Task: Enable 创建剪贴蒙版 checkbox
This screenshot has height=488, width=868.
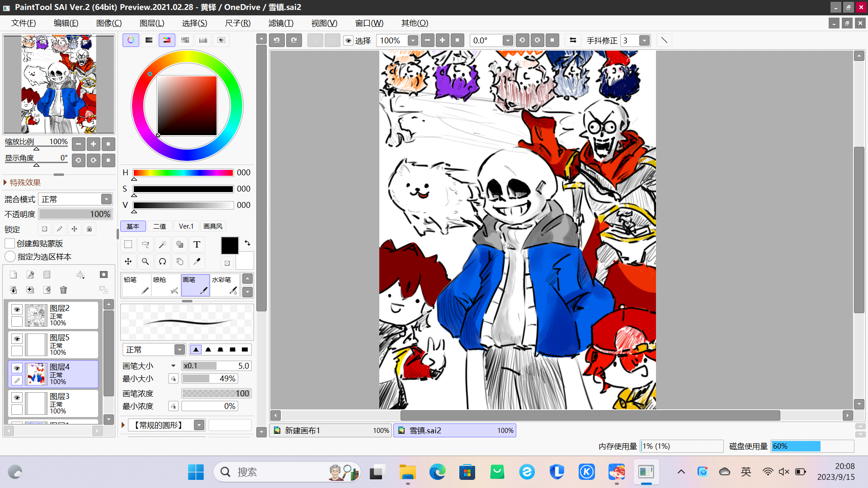Action: click(x=9, y=244)
